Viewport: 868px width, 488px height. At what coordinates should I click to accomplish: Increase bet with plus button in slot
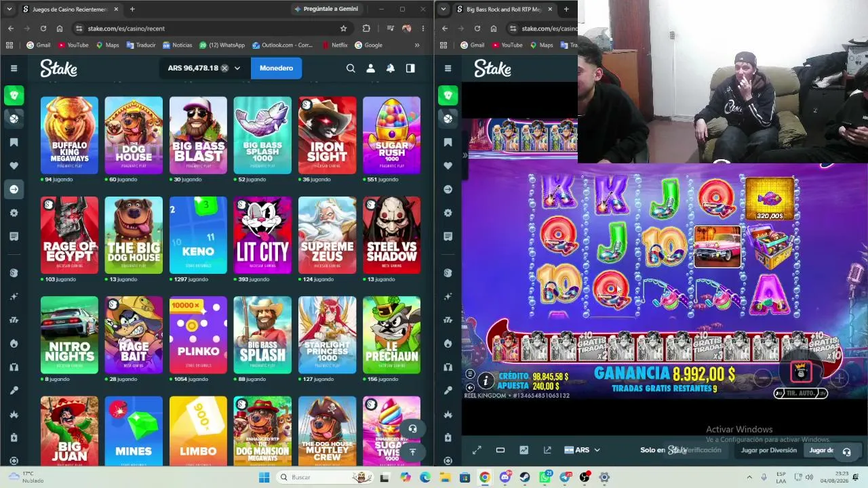pos(839,378)
